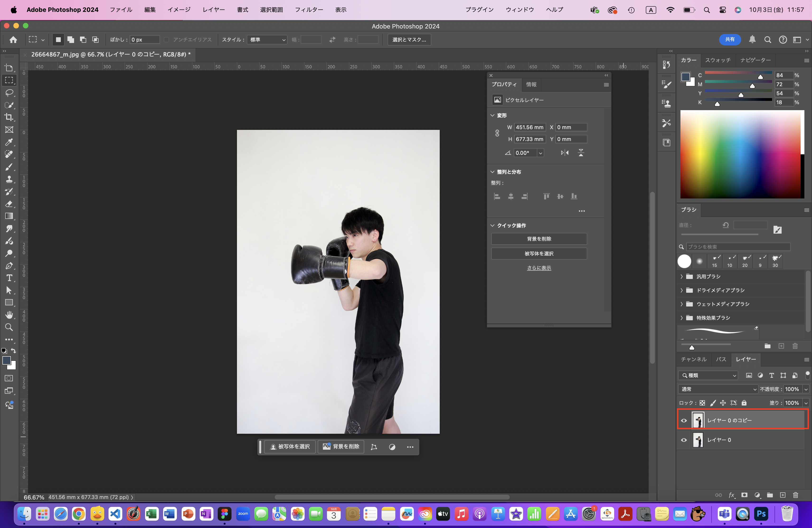The width and height of the screenshot is (812, 528).
Task: Click flip horizontal icon in Properties
Action: 565,153
